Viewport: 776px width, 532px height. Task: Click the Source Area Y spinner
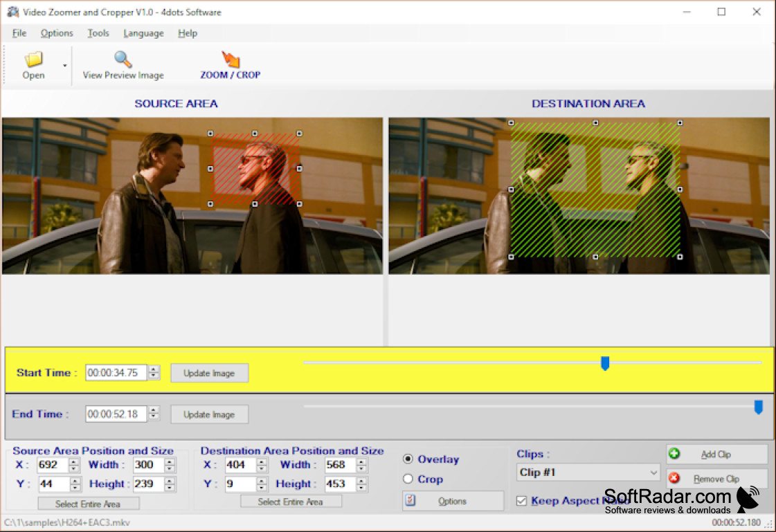(75, 484)
